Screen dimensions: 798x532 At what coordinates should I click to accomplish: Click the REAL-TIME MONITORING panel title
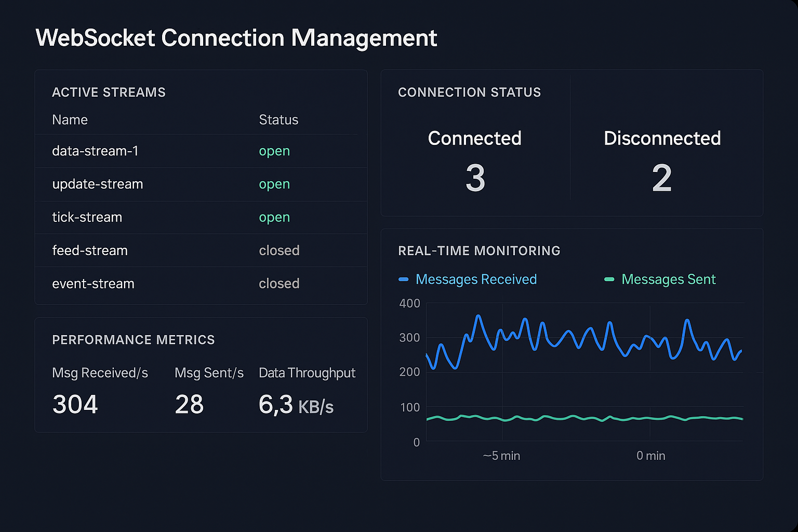479,251
